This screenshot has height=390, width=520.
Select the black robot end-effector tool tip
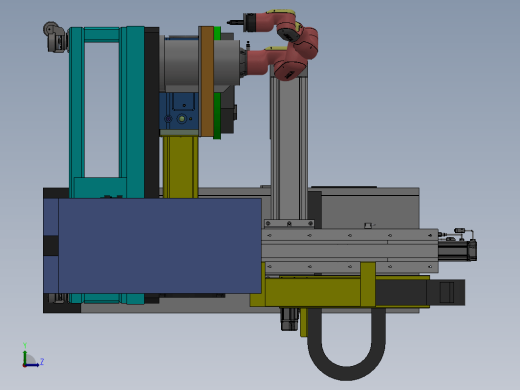[235, 22]
